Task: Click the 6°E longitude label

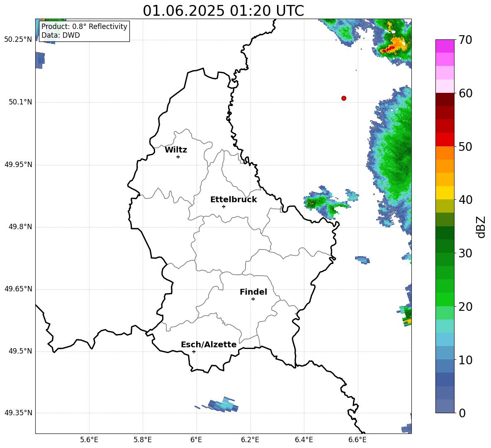Action: click(196, 440)
